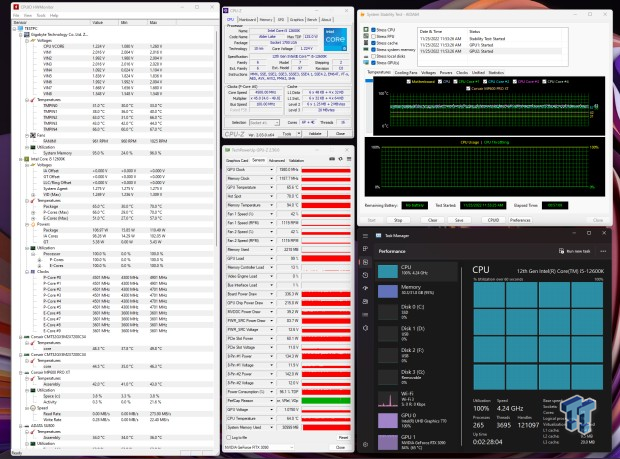The width and height of the screenshot is (620, 459).
Task: Click HWMonitor title bar app icon
Action: tap(16, 7)
